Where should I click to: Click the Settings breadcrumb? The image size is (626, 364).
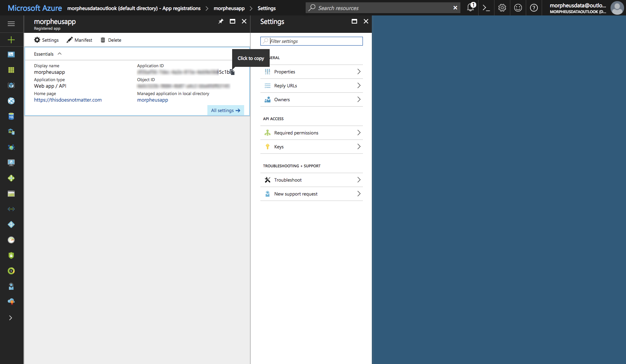[x=267, y=8]
